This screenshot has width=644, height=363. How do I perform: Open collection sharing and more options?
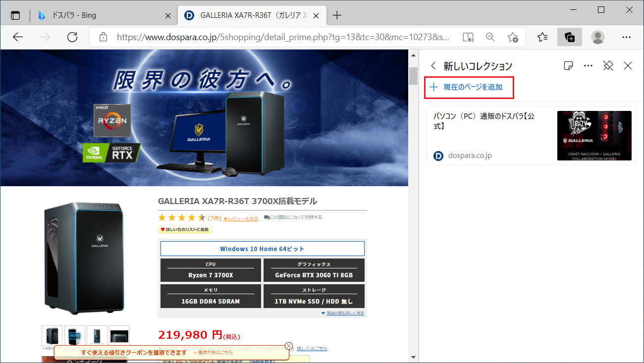click(589, 65)
